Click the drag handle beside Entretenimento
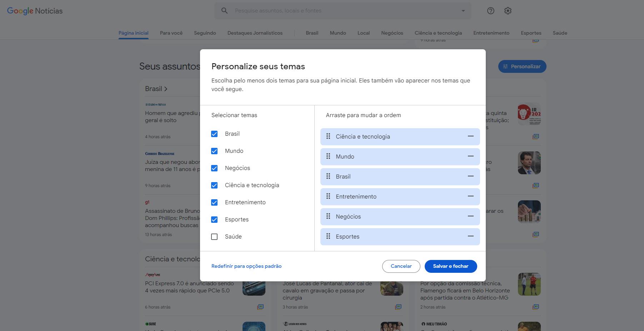Screen dimensions: 644x331 point(328,196)
